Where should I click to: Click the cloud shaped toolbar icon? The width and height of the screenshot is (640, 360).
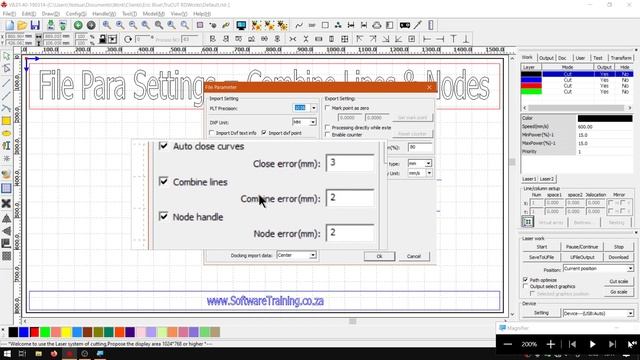click(377, 25)
